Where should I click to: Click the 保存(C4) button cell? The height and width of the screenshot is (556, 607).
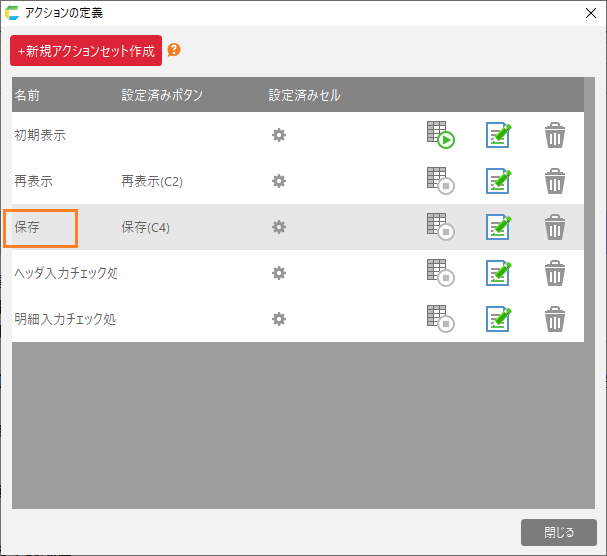point(145,227)
